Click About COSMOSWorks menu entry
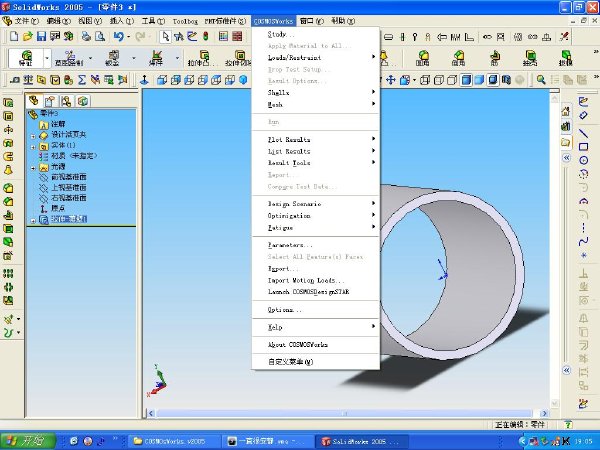This screenshot has width=600, height=450. (316, 345)
